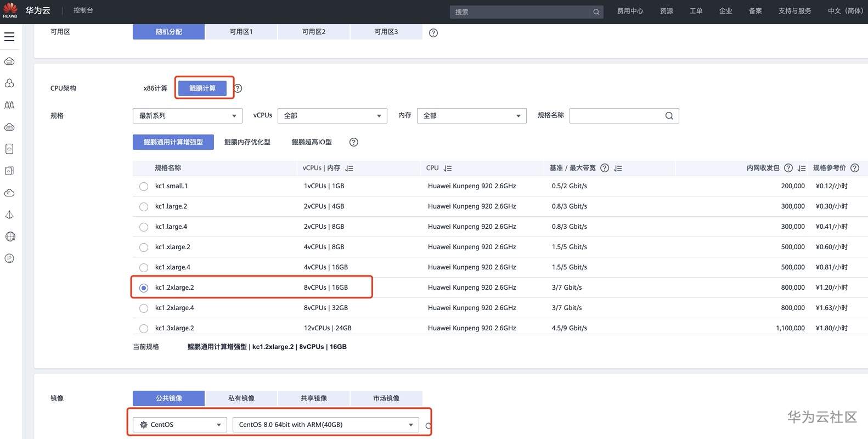The image size is (868, 439).
Task: Select the kc1.xlarge.4 radio button
Action: pos(144,268)
